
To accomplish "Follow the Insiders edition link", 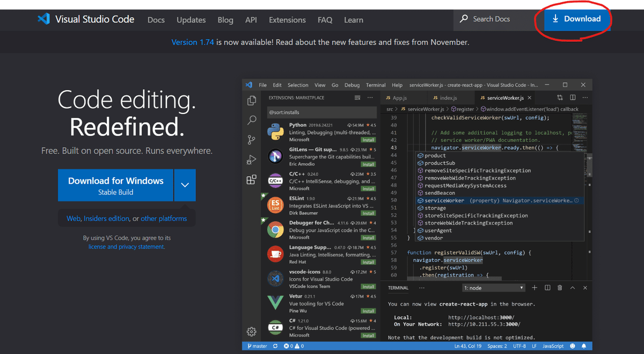I will (x=106, y=219).
